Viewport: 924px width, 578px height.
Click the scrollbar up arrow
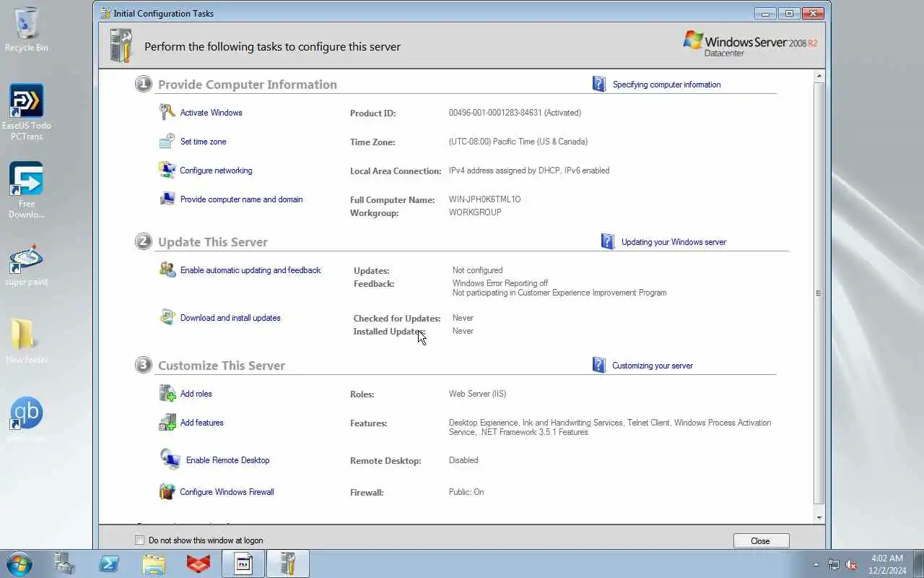(x=819, y=75)
